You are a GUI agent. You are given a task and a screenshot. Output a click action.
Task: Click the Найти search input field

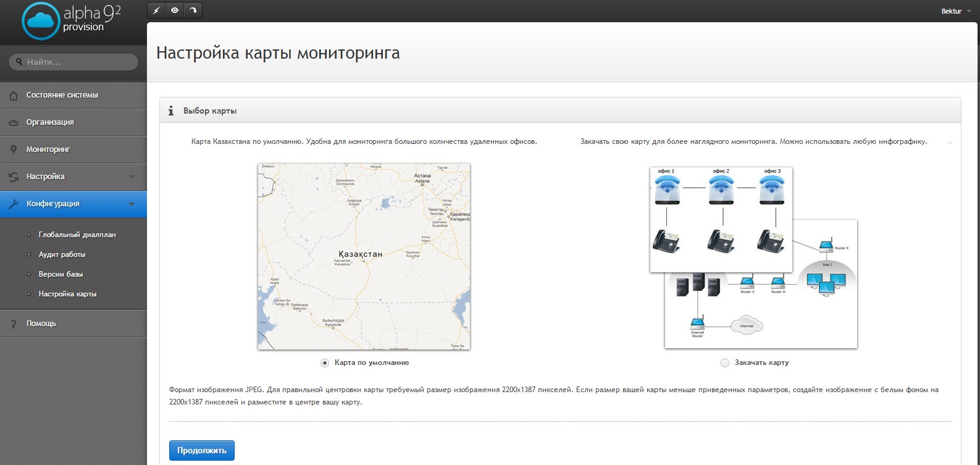point(73,62)
